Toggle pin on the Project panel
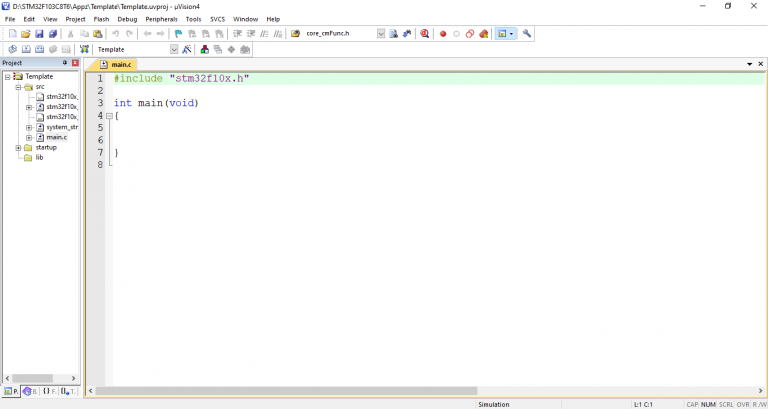The height and width of the screenshot is (409, 768). [65, 63]
